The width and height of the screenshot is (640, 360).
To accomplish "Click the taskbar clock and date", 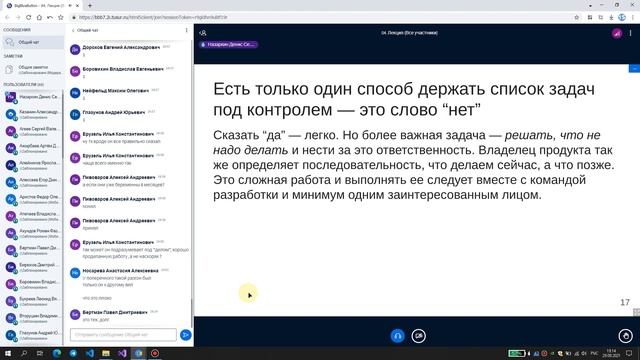I will pos(611,353).
